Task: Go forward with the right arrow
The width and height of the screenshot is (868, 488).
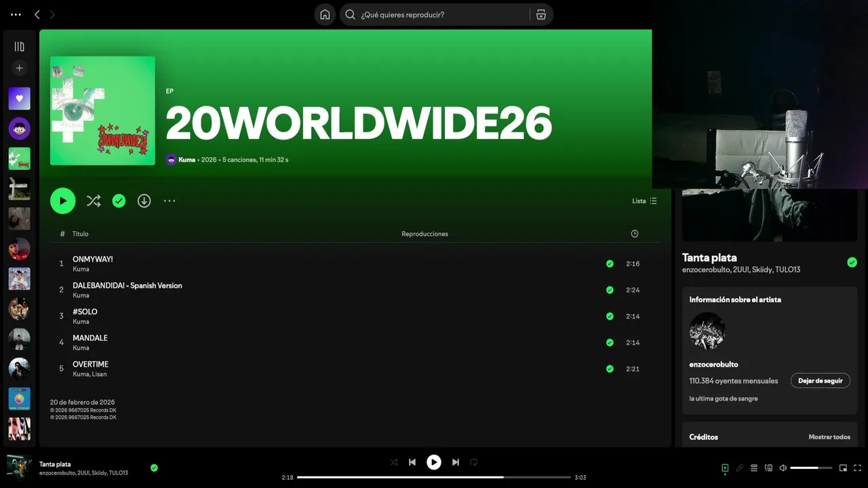Action: click(x=52, y=14)
